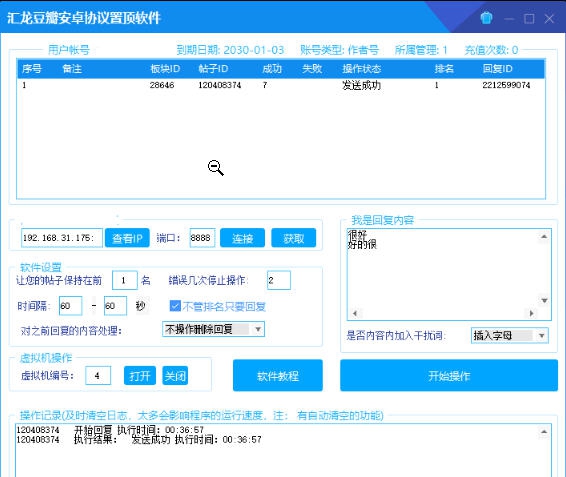Focus the IP address field 192.168.31.175

tap(62, 238)
